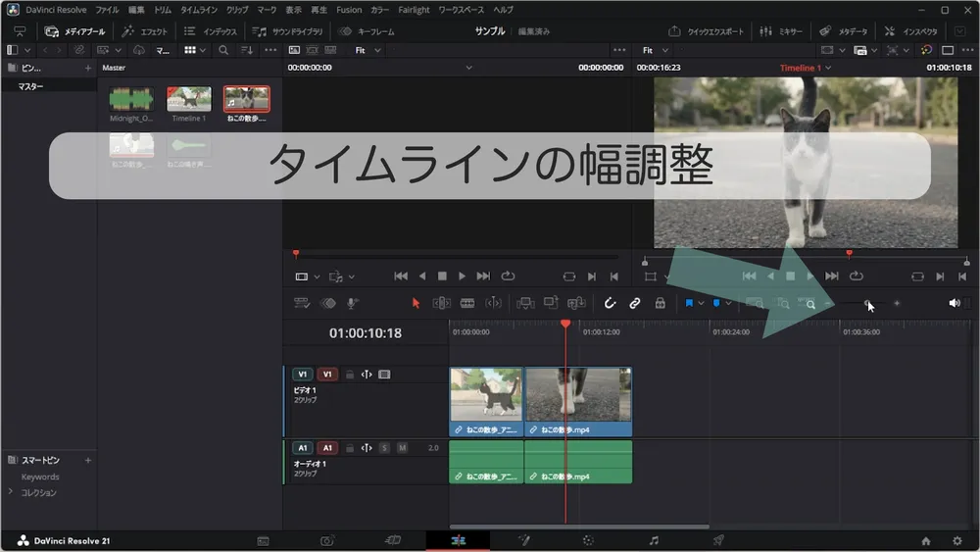The width and height of the screenshot is (980, 552).
Task: Click the ねこの散歩.mp4 video clip on timeline
Action: pos(578,401)
